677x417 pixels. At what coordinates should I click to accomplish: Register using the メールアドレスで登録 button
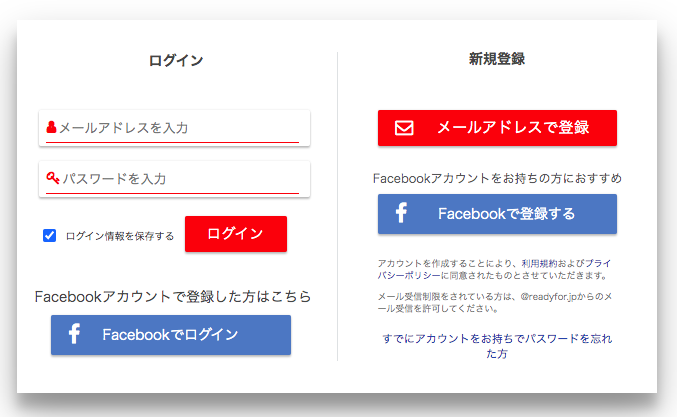pyautogui.click(x=497, y=128)
